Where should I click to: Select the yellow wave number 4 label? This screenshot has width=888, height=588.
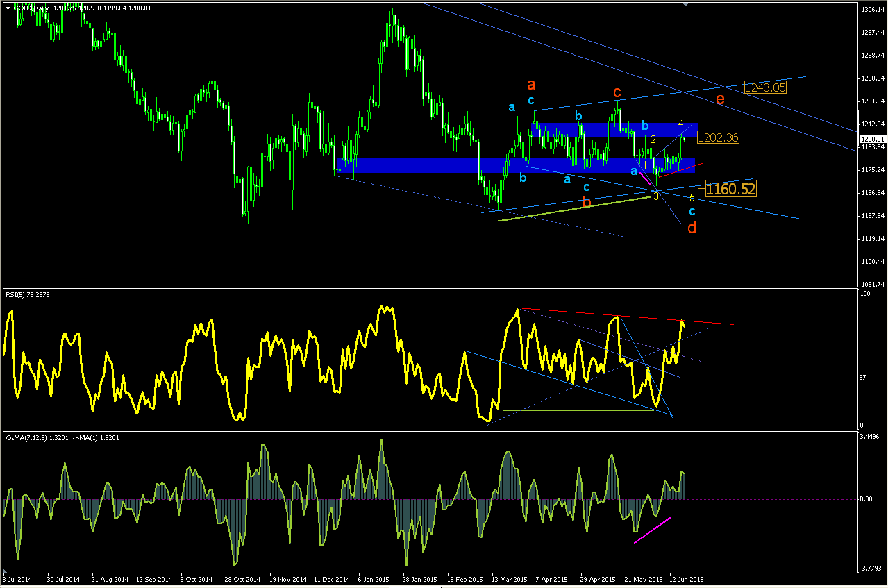[681, 124]
